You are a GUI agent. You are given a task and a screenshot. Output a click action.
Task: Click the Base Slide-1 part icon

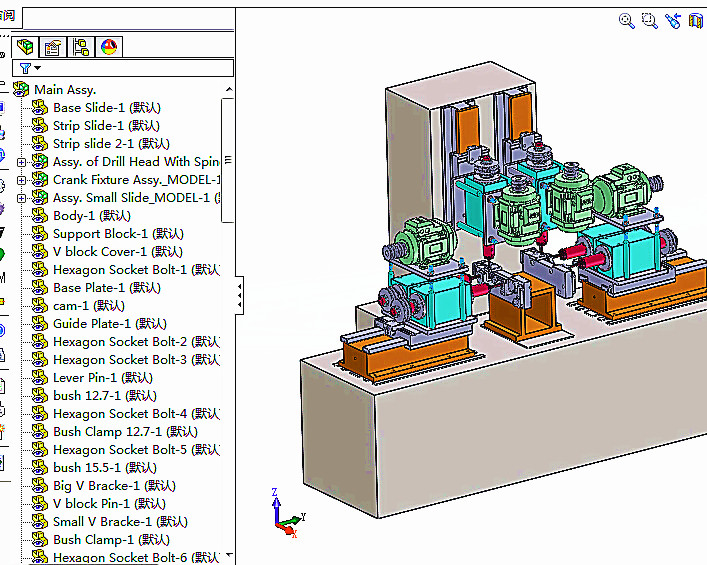(x=40, y=107)
